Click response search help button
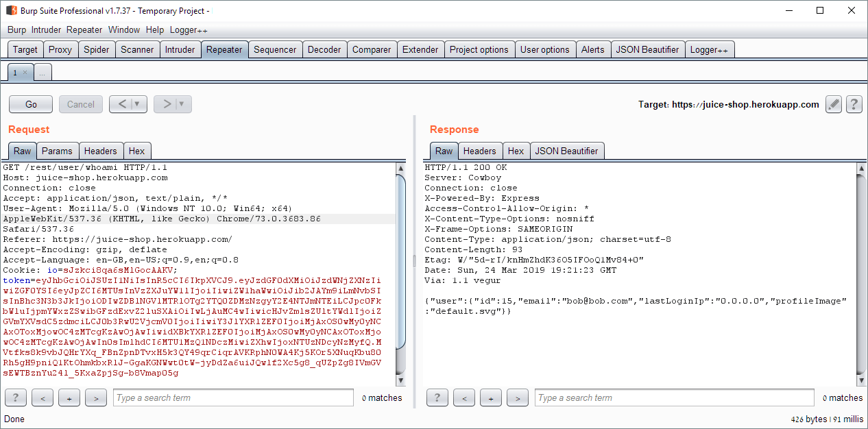This screenshot has height=429, width=868. click(x=437, y=397)
